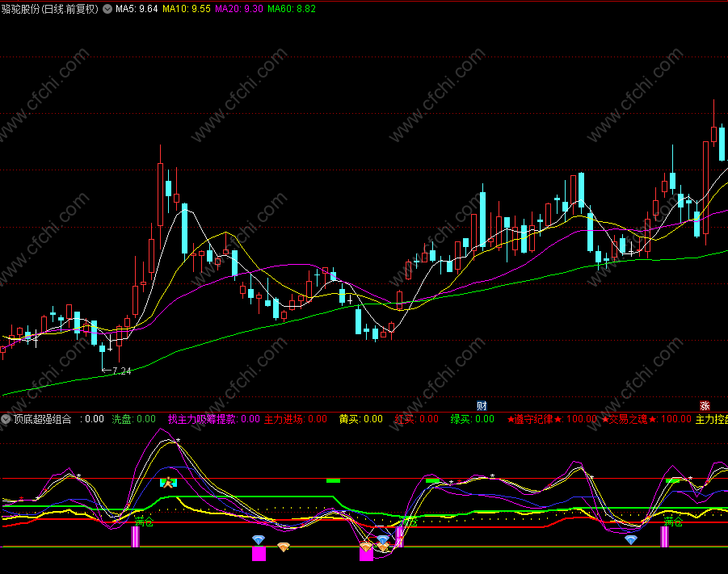
Task: Click the ★遵守纪律★: 100.00 value
Action: (552, 419)
